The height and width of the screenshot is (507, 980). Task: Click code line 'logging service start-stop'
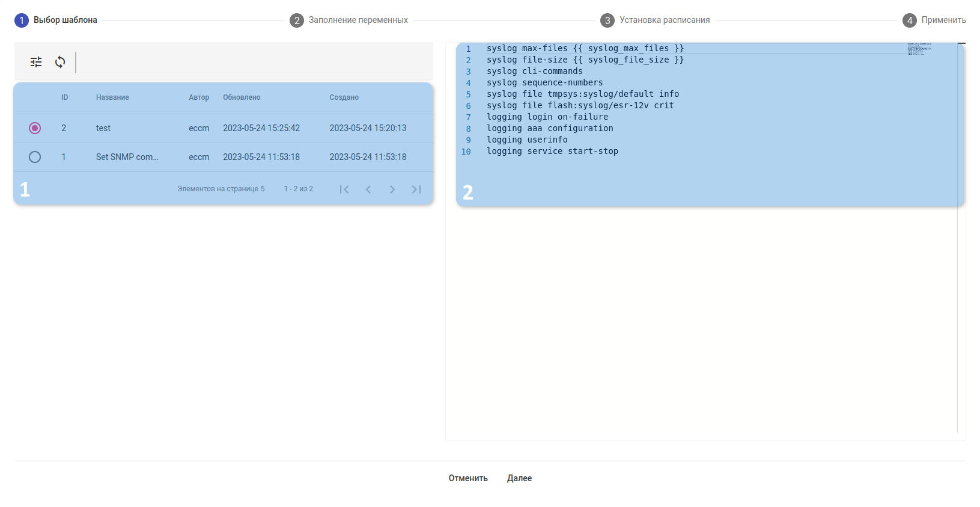pyautogui.click(x=552, y=151)
